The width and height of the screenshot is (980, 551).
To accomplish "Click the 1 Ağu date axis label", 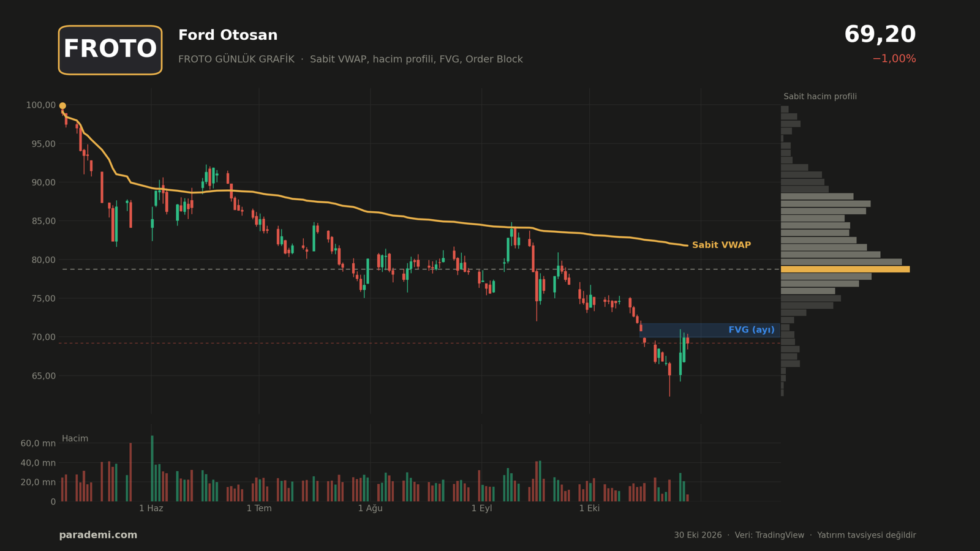I will pyautogui.click(x=370, y=508).
